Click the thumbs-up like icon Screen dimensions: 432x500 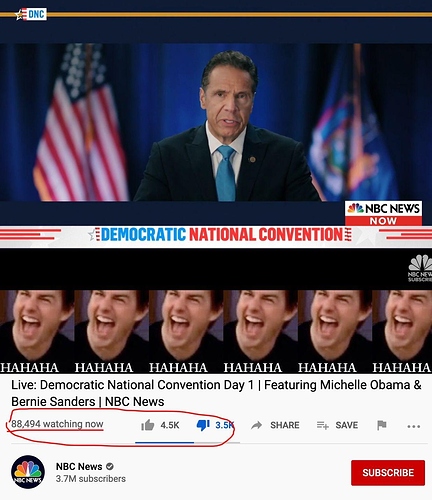[x=147, y=425]
